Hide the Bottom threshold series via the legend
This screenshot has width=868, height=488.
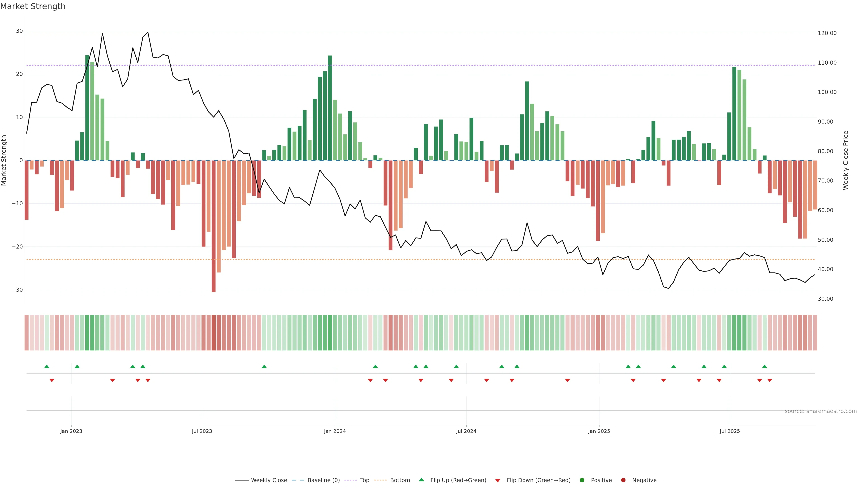[400, 480]
